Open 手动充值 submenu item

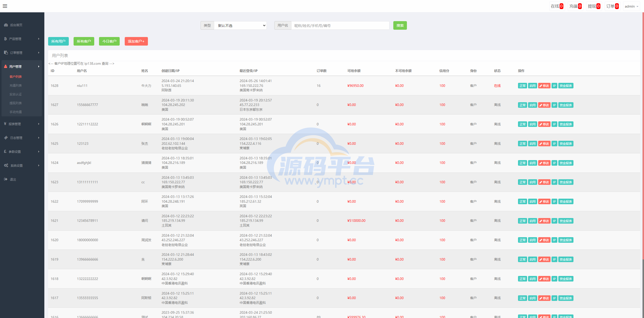[x=16, y=112]
